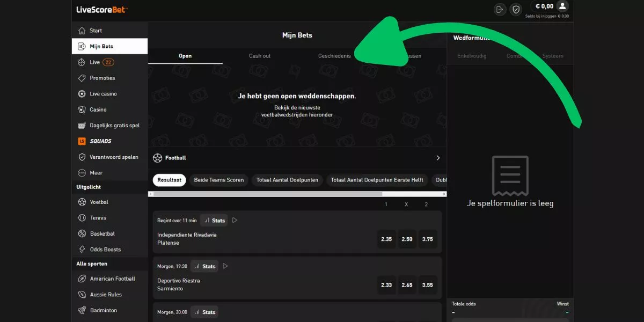
Task: Select Tennis under Uitgelicht
Action: 109,218
